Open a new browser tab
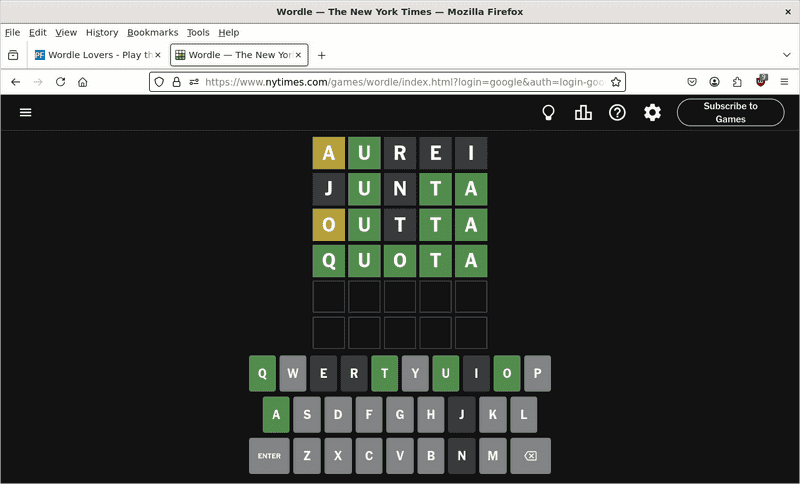The height and width of the screenshot is (484, 800). (x=321, y=55)
